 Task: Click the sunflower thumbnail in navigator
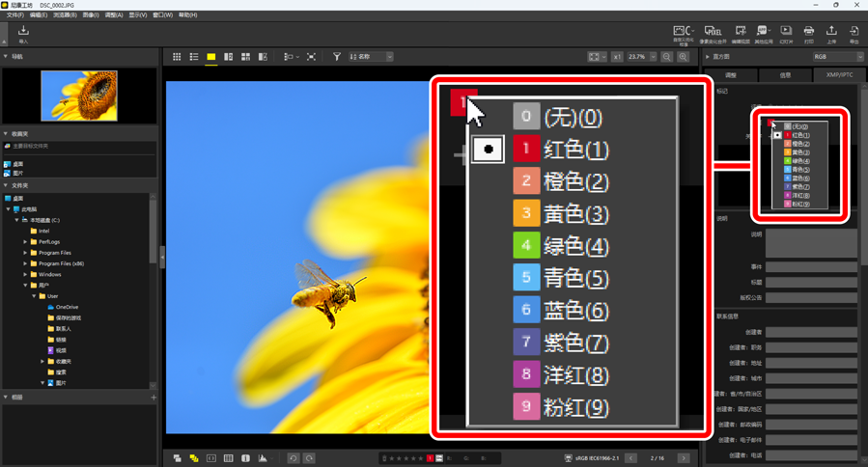pos(79,95)
